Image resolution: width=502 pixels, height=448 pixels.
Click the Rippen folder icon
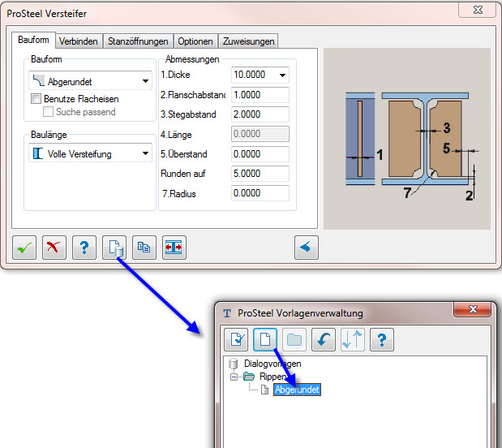pyautogui.click(x=249, y=377)
